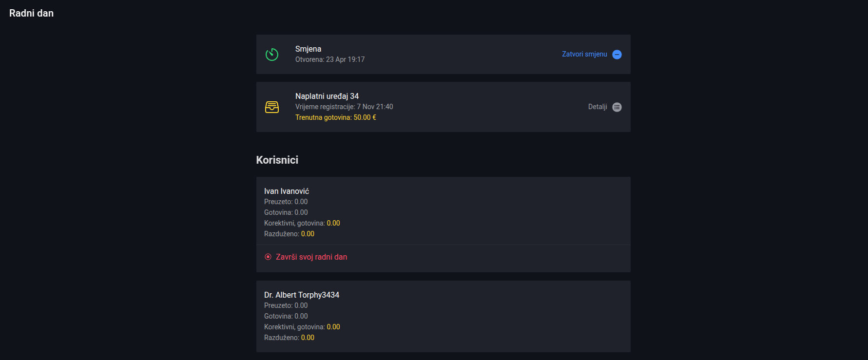Click the Korisnici section heading
This screenshot has width=868, height=360.
[277, 160]
